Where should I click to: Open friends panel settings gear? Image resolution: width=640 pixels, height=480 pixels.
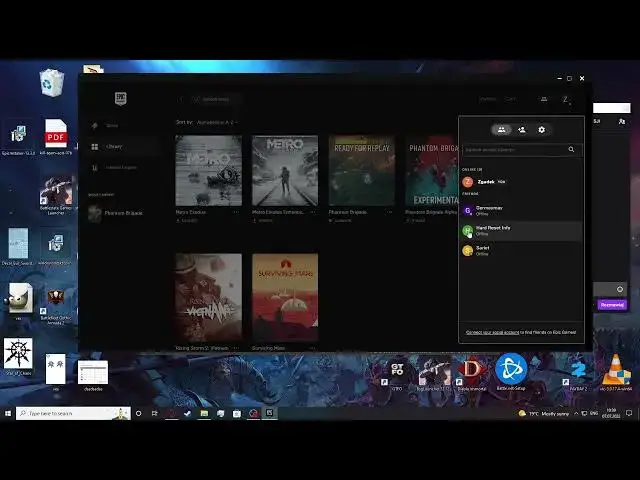542,130
